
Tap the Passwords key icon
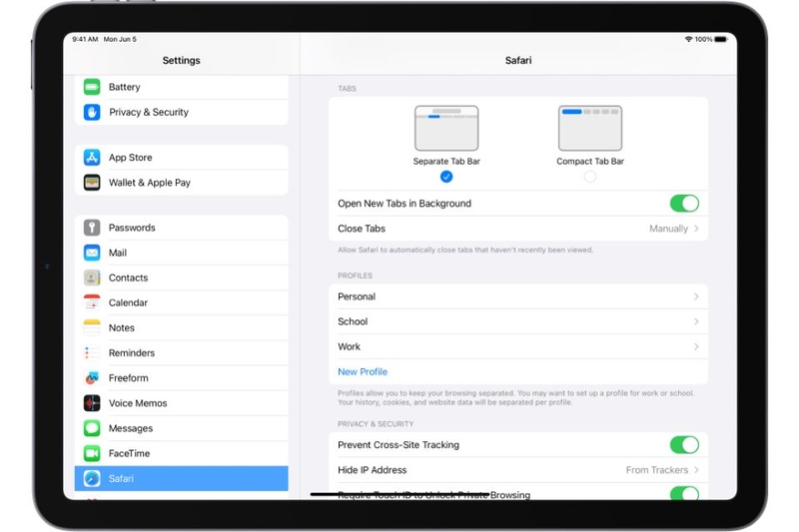click(x=92, y=228)
